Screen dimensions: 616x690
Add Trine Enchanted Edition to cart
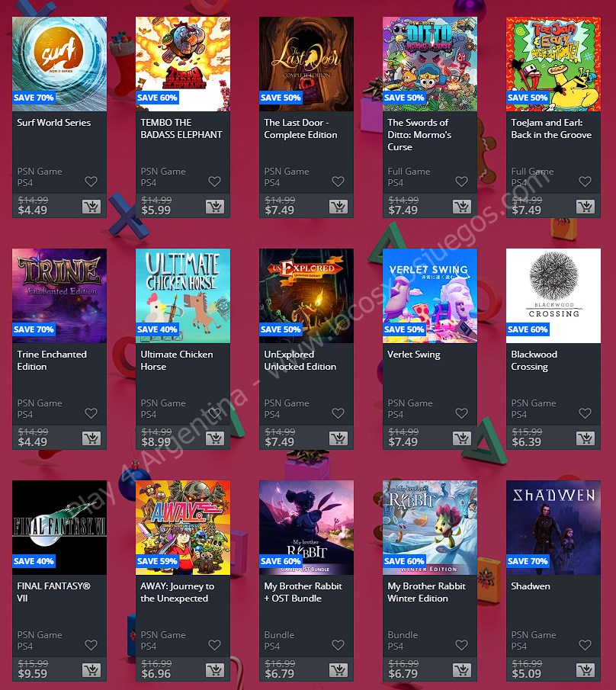(x=91, y=438)
